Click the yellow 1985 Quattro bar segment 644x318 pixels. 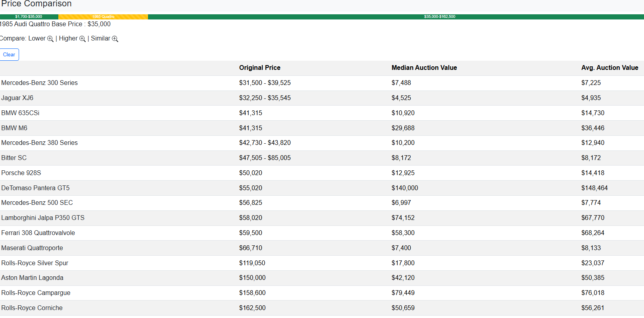103,17
